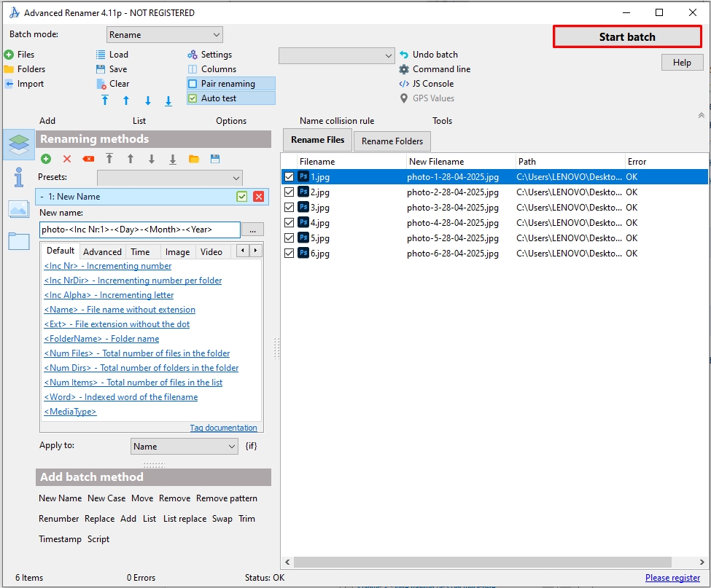
Task: Add Files to the list
Action: (x=20, y=55)
